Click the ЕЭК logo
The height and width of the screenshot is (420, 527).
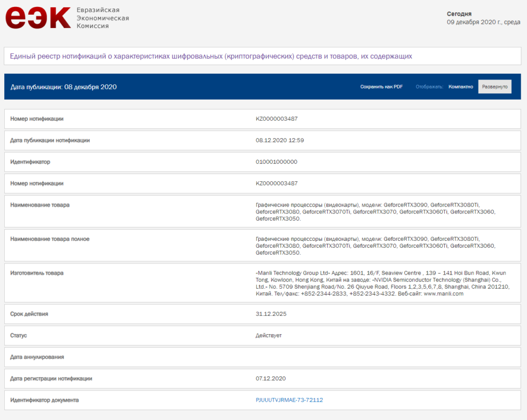pyautogui.click(x=38, y=18)
